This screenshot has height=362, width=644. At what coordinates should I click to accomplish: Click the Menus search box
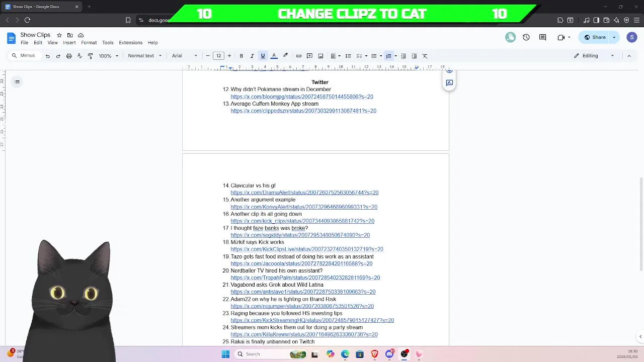pyautogui.click(x=24, y=56)
